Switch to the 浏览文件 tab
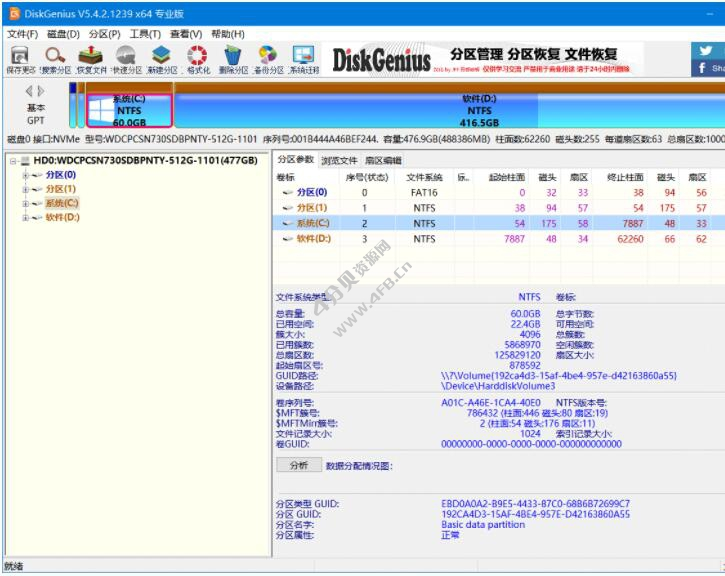 click(x=339, y=160)
